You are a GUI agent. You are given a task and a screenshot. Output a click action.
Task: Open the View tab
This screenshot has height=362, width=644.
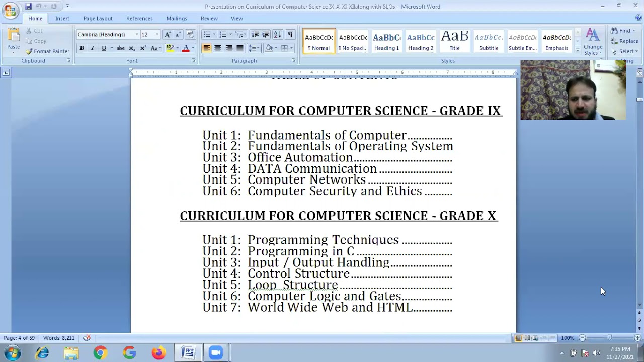click(236, 18)
